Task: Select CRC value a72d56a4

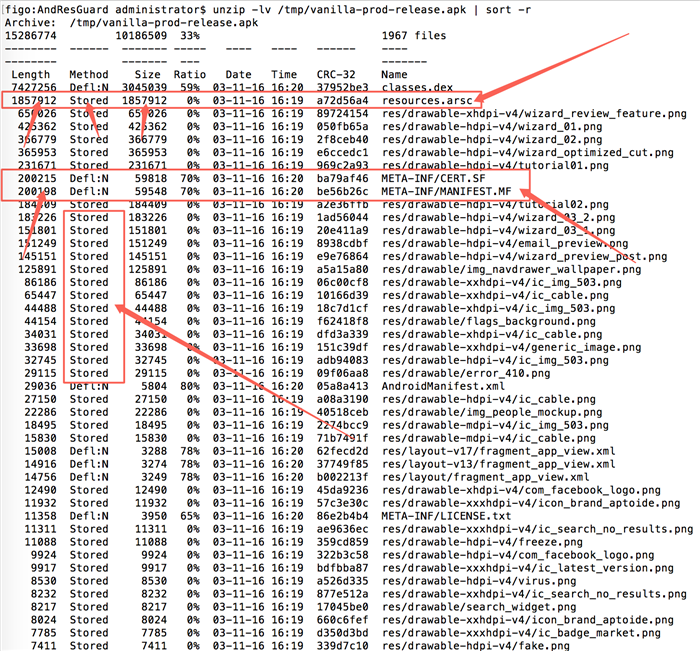Action: pyautogui.click(x=342, y=100)
